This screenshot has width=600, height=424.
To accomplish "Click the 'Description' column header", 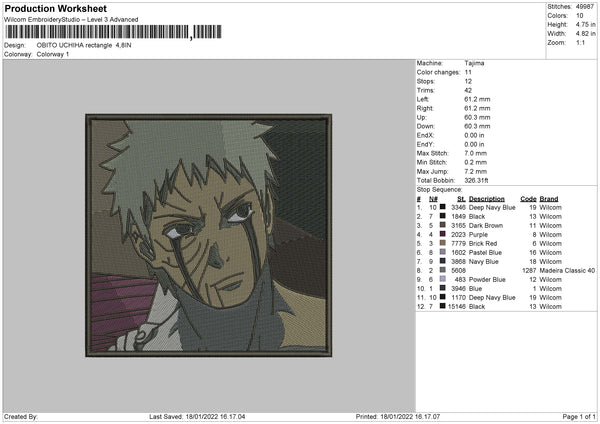I will click(486, 199).
